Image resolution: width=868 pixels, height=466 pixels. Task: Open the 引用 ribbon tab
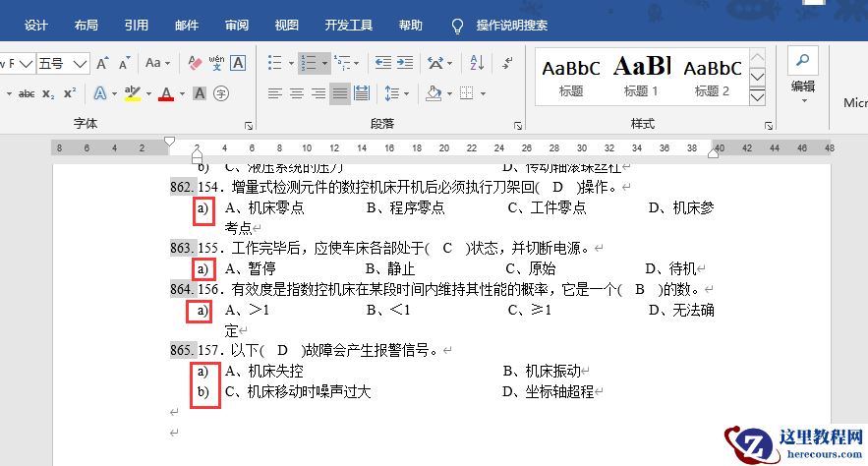tap(137, 25)
